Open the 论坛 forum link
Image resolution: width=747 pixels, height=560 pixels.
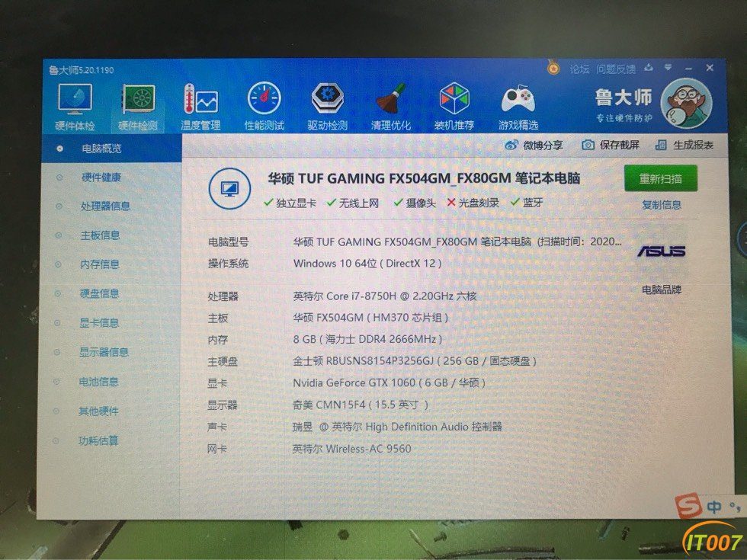[x=579, y=69]
